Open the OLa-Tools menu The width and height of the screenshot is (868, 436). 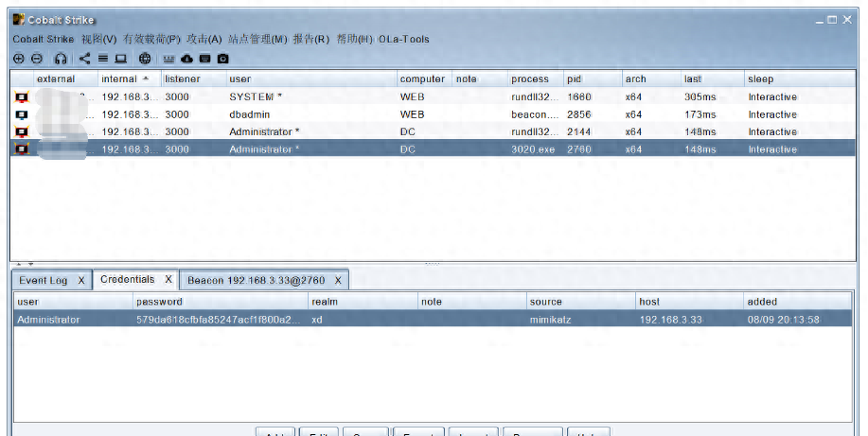click(404, 40)
